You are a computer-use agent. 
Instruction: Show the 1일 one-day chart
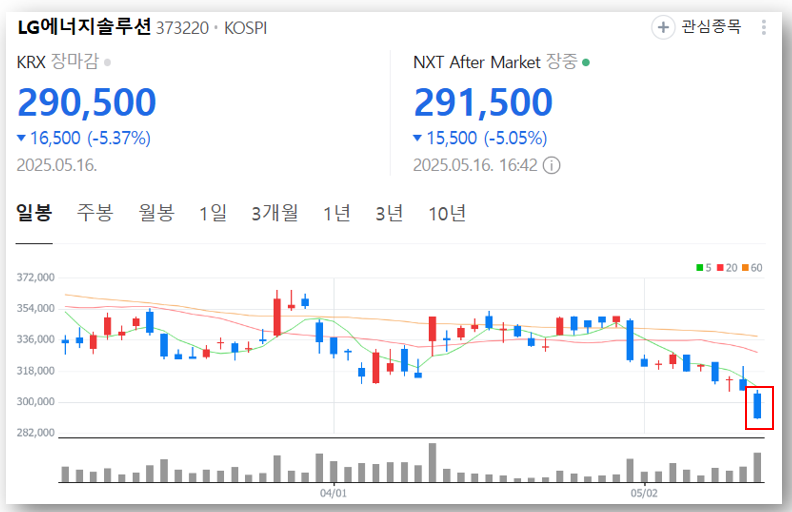pos(213,213)
